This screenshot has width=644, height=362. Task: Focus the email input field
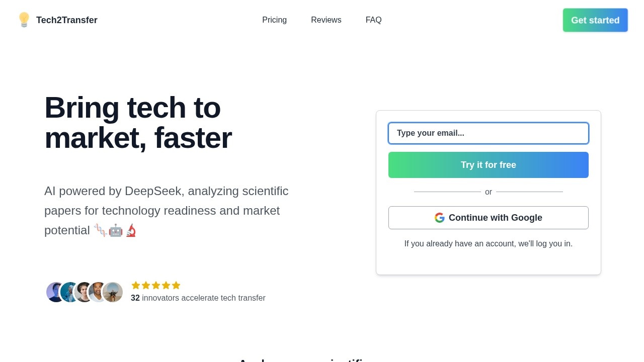click(489, 133)
